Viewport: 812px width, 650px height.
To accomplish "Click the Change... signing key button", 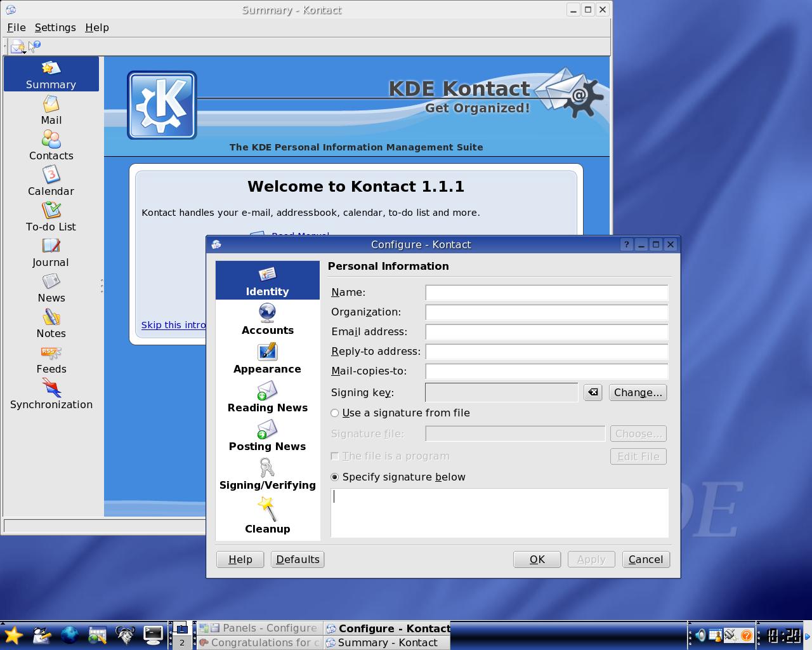I will coord(638,392).
